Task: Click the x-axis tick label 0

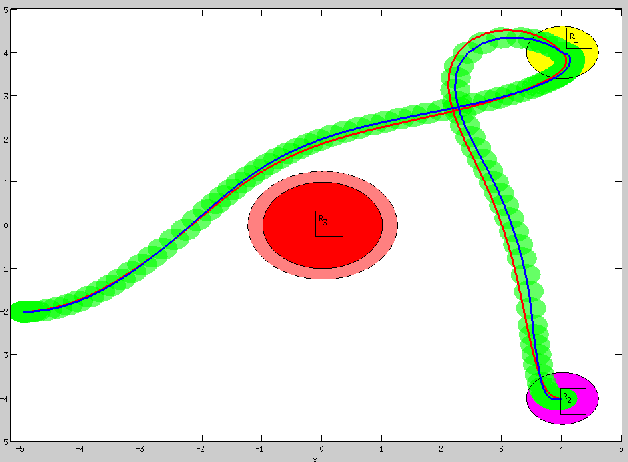Action: coord(321,450)
